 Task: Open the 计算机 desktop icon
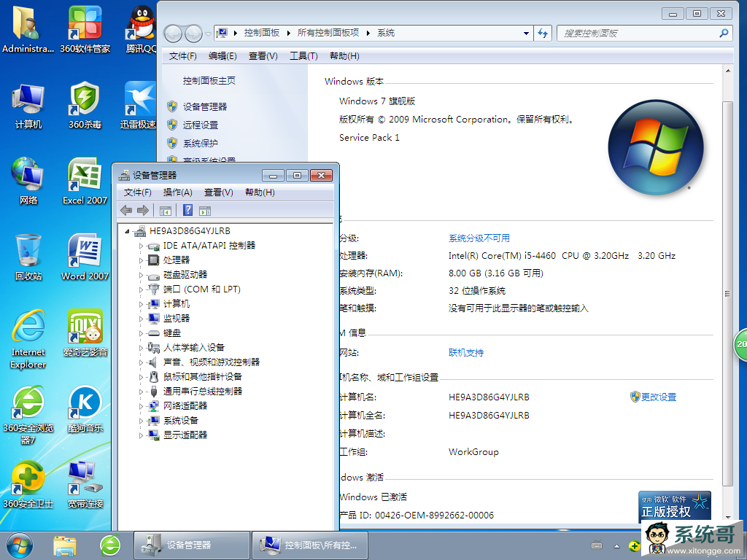click(28, 106)
